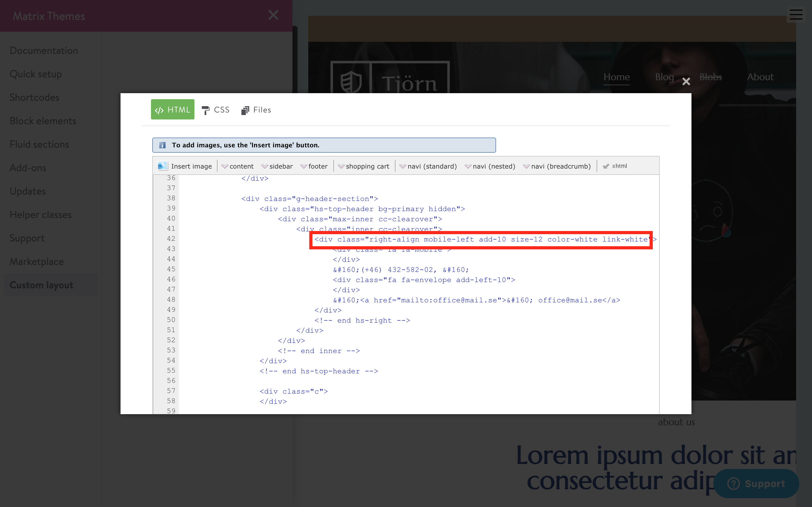Click the xhtml validation checkmark icon

tap(606, 166)
